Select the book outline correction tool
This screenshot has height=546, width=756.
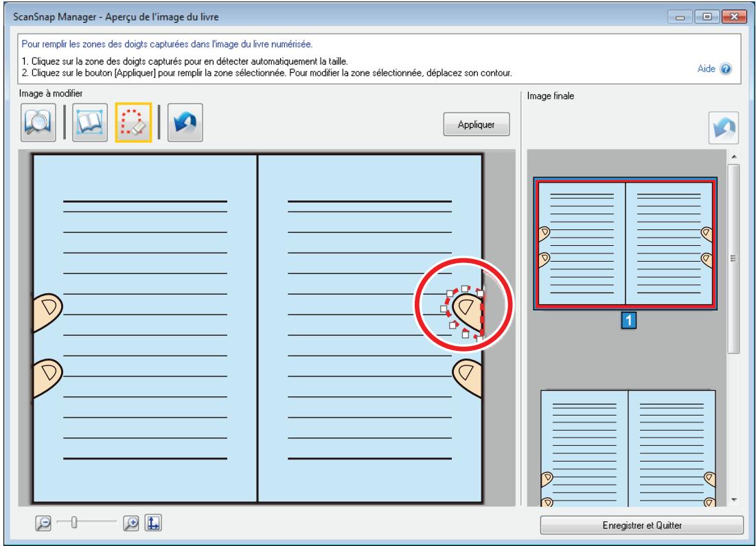(90, 122)
